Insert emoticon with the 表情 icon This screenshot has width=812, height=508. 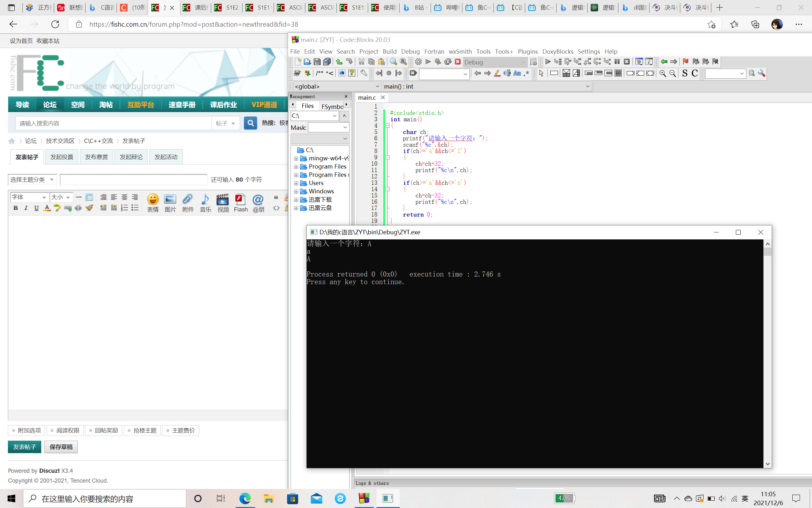153,203
